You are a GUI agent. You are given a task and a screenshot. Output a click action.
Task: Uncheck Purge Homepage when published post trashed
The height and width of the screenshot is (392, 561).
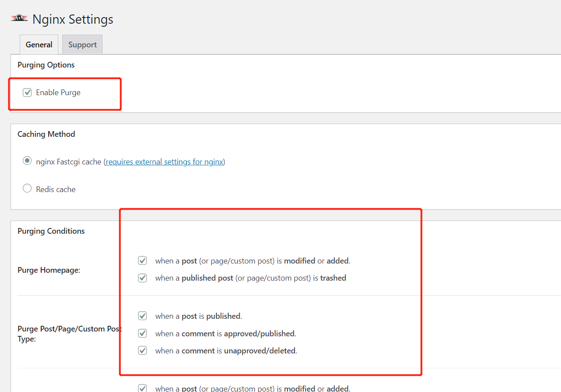[142, 278]
